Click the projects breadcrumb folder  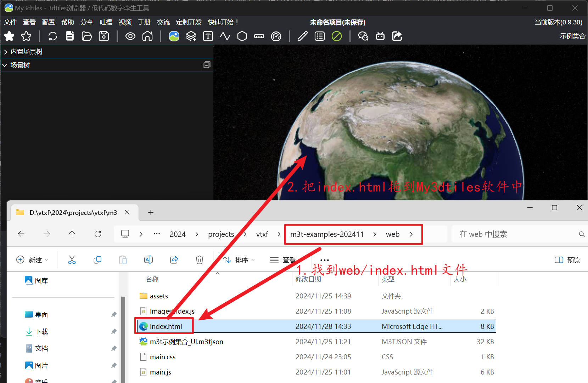click(221, 234)
